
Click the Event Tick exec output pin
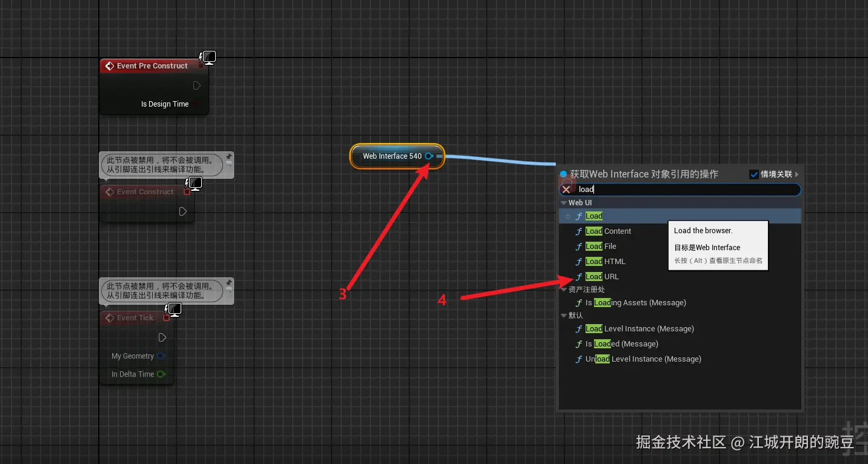162,337
